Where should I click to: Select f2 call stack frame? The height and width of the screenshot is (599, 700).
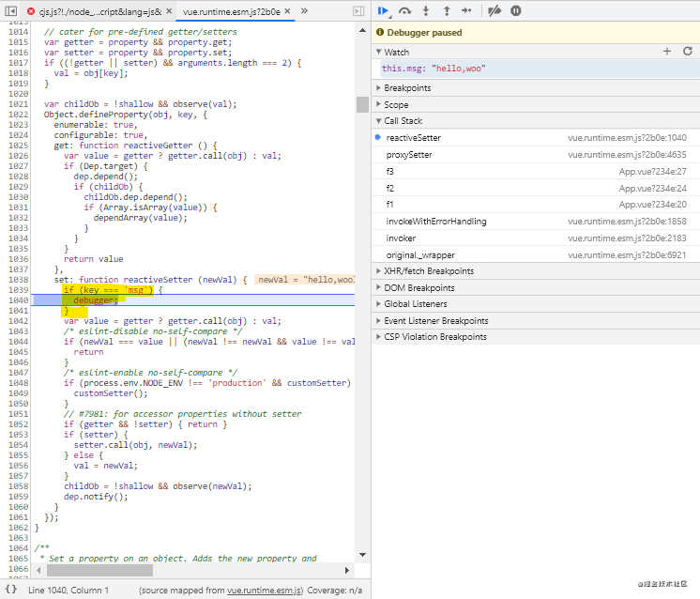[x=536, y=188]
